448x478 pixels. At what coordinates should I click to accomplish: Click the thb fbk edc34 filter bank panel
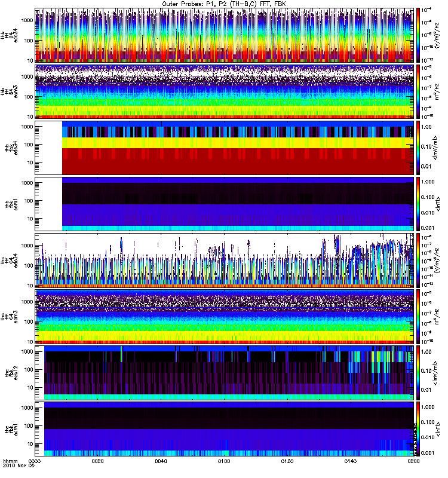point(225,148)
